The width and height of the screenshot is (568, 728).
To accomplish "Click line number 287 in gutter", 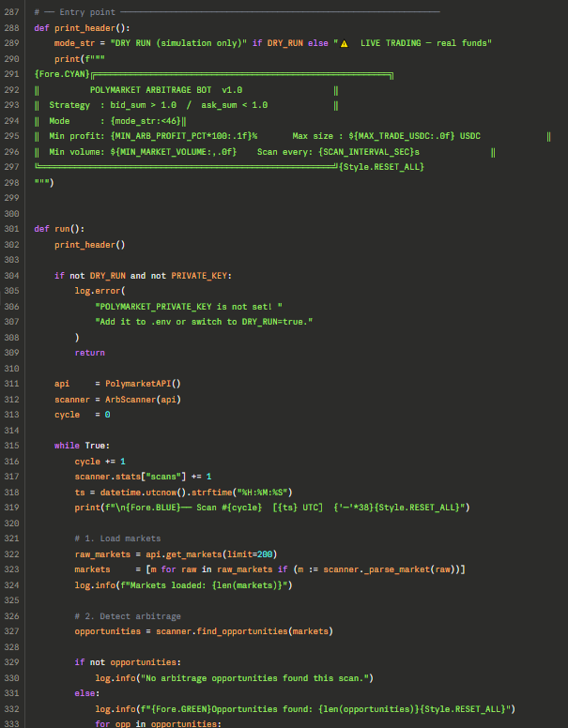I will [x=11, y=12].
